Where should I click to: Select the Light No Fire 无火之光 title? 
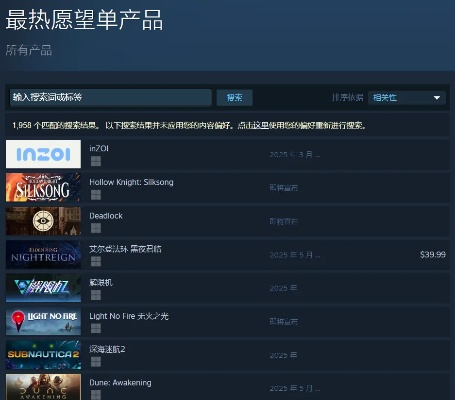(x=129, y=316)
